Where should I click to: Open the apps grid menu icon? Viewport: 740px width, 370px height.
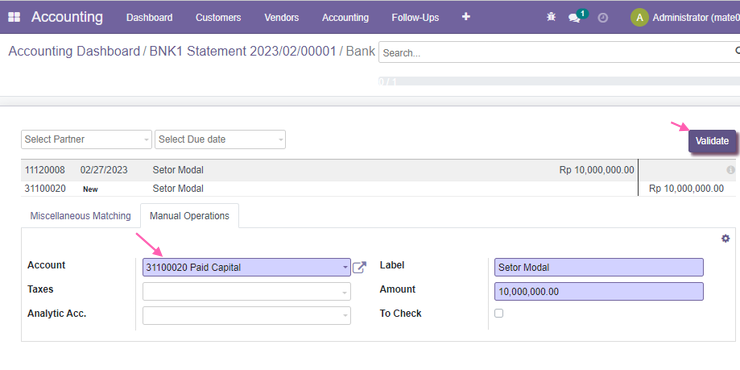tap(14, 17)
